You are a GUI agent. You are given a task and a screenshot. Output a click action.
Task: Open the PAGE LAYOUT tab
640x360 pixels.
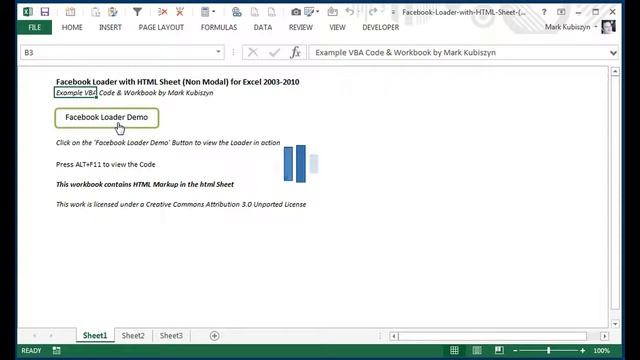(x=161, y=27)
